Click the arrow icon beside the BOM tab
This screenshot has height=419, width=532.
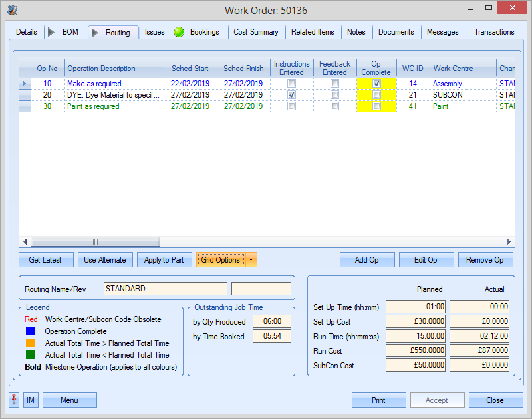tap(51, 31)
